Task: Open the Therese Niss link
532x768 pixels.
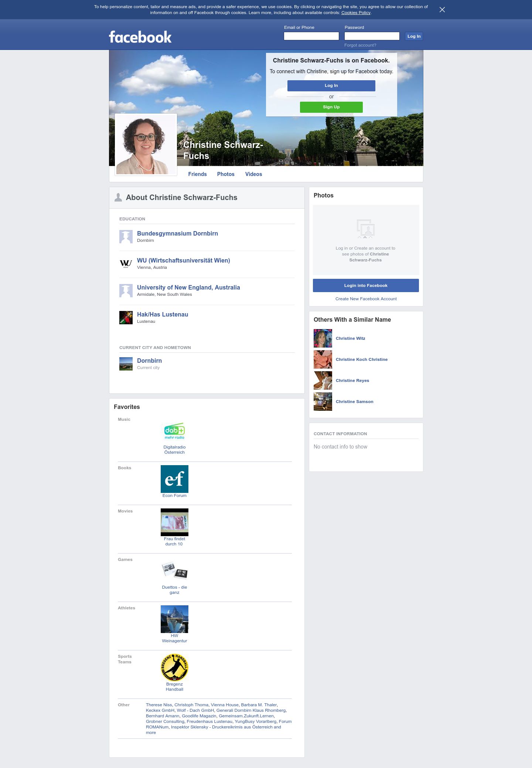Action: [159, 705]
